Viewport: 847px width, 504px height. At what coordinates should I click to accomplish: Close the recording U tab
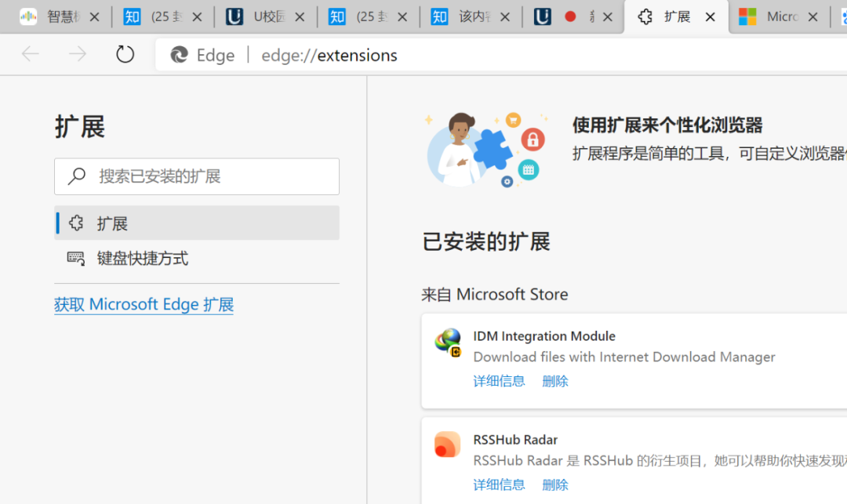coord(608,17)
